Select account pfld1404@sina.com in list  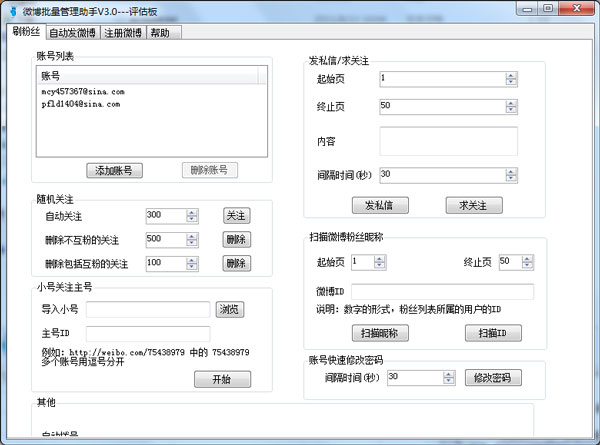(x=82, y=103)
